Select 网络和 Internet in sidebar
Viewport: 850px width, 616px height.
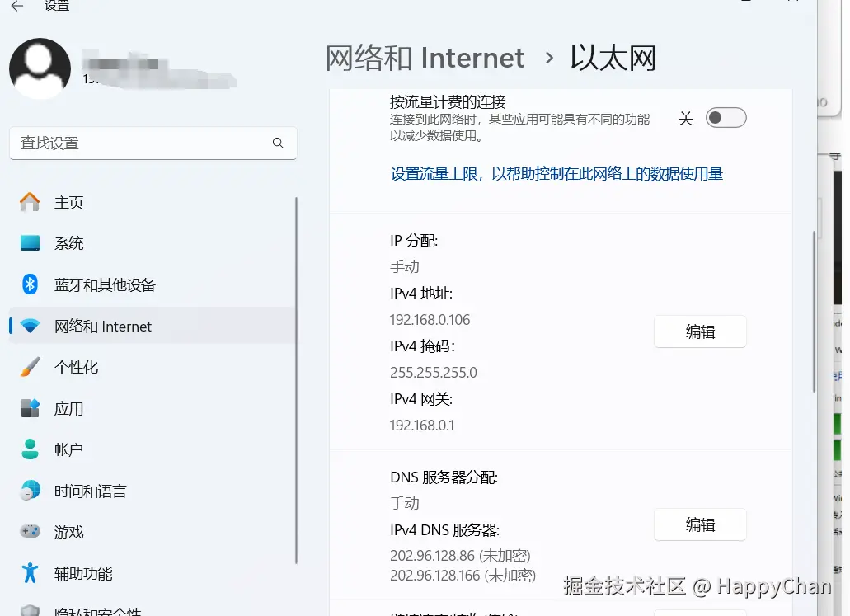point(153,326)
